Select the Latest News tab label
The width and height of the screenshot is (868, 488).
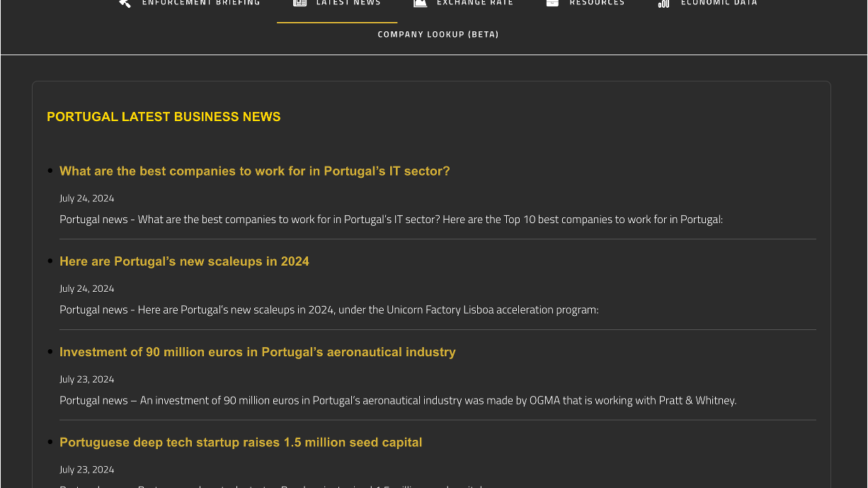click(x=348, y=4)
